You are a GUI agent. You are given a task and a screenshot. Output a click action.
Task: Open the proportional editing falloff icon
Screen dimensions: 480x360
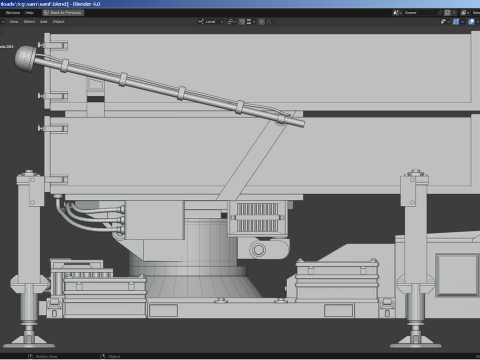pyautogui.click(x=269, y=22)
